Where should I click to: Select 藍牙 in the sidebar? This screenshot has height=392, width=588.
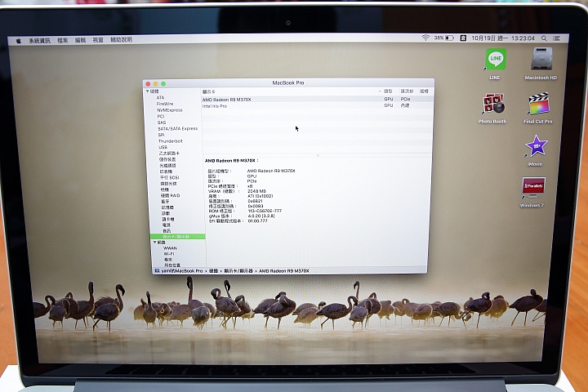tap(165, 202)
